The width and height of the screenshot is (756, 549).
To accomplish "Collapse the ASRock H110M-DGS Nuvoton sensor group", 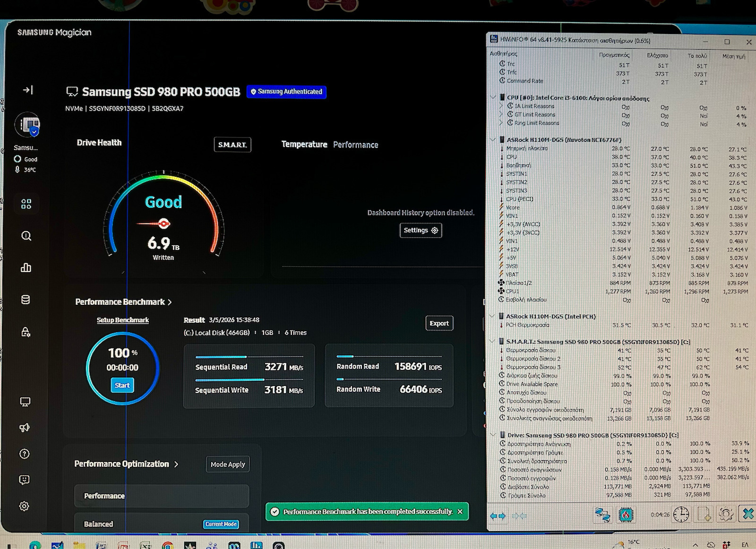I will (x=493, y=139).
